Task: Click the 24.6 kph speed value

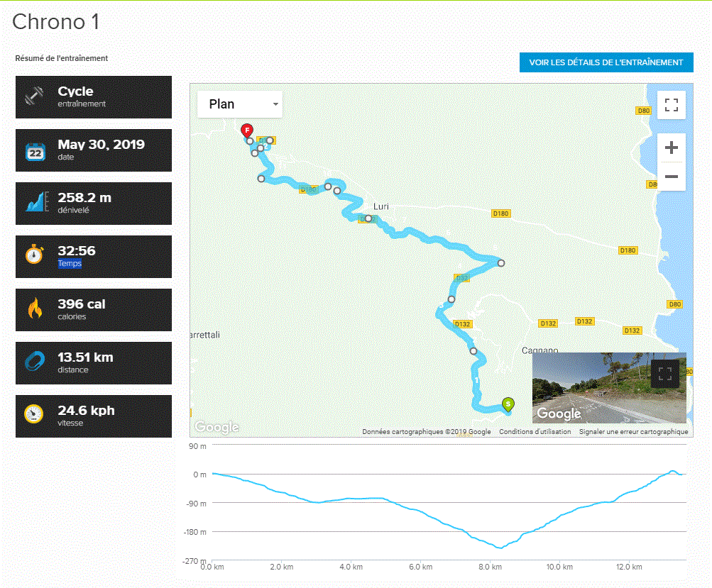Action: click(87, 410)
